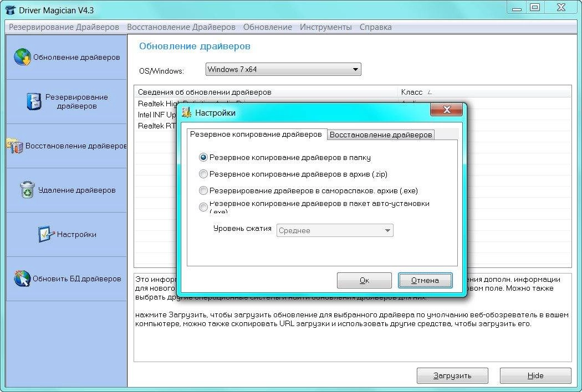Open the Восстановление Драйверов menu
582x392 pixels.
(x=181, y=27)
